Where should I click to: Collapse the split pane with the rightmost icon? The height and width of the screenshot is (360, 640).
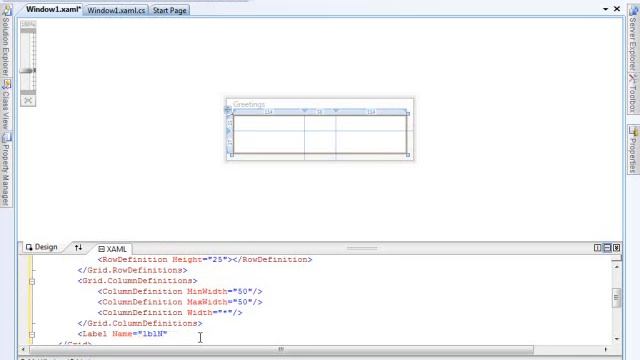(x=616, y=248)
